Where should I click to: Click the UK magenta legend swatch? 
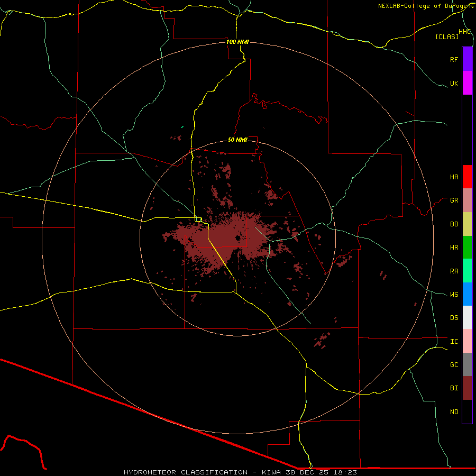point(467,83)
